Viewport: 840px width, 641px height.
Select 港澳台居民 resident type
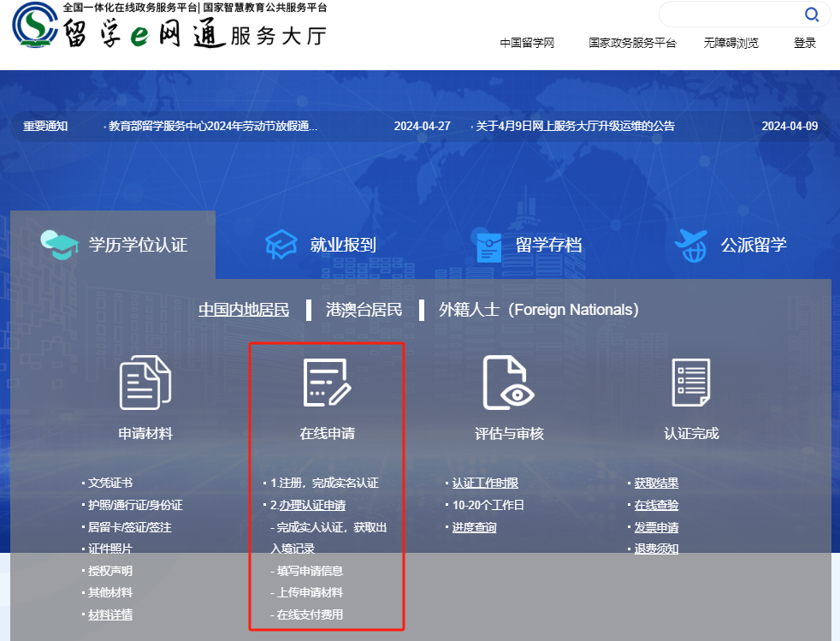coord(364,310)
